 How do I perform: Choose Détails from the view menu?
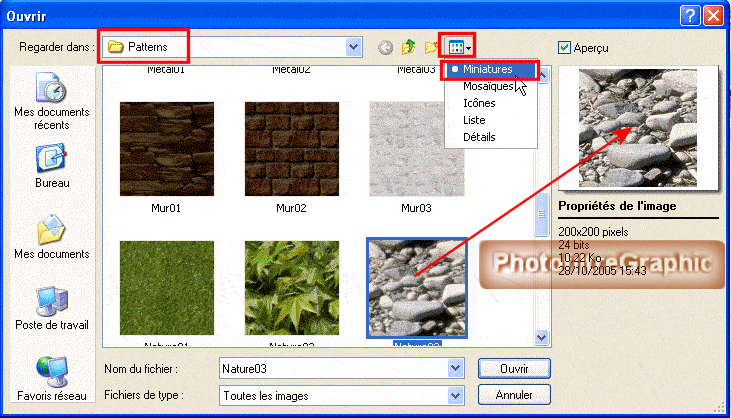[478, 137]
